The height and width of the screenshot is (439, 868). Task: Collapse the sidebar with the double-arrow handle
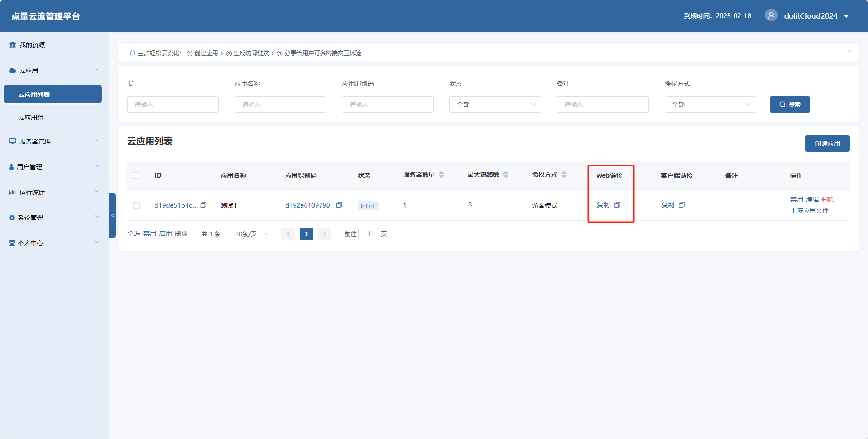coord(112,215)
